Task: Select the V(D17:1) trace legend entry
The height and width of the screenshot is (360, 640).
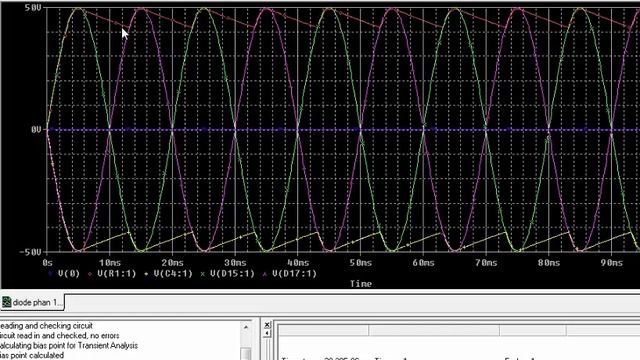Action: click(x=294, y=273)
